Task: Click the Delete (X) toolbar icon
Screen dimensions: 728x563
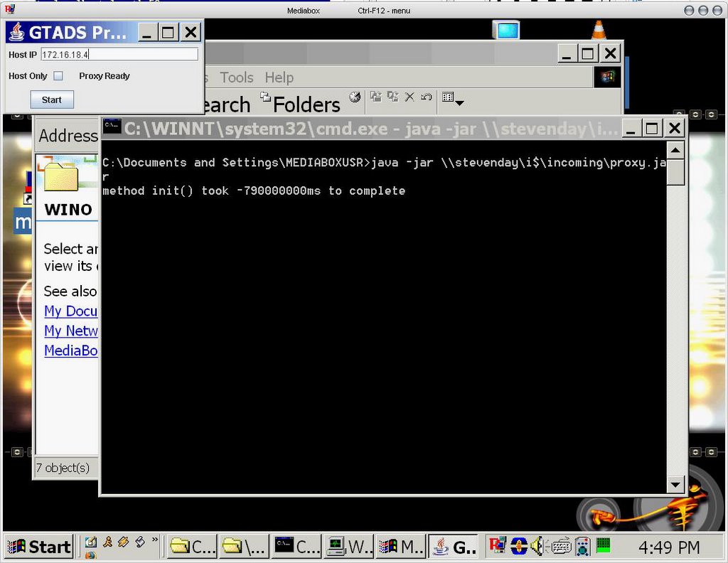Action: click(x=409, y=97)
